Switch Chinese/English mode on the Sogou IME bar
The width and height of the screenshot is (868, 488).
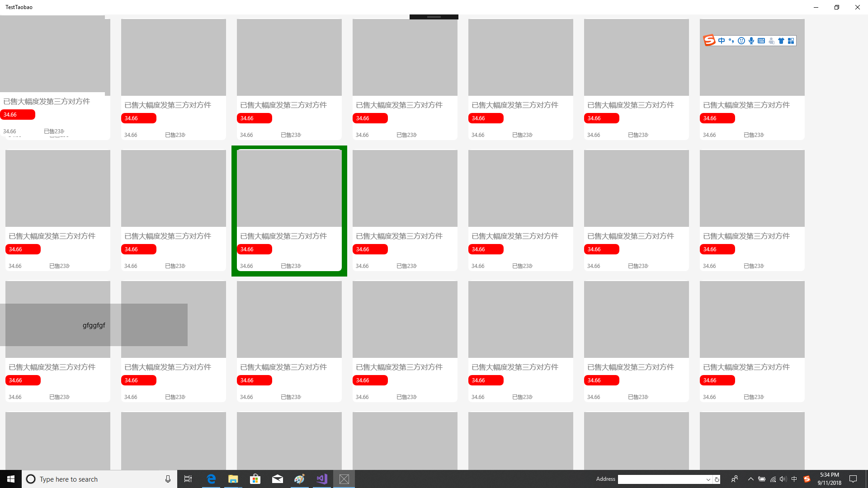[x=722, y=41]
